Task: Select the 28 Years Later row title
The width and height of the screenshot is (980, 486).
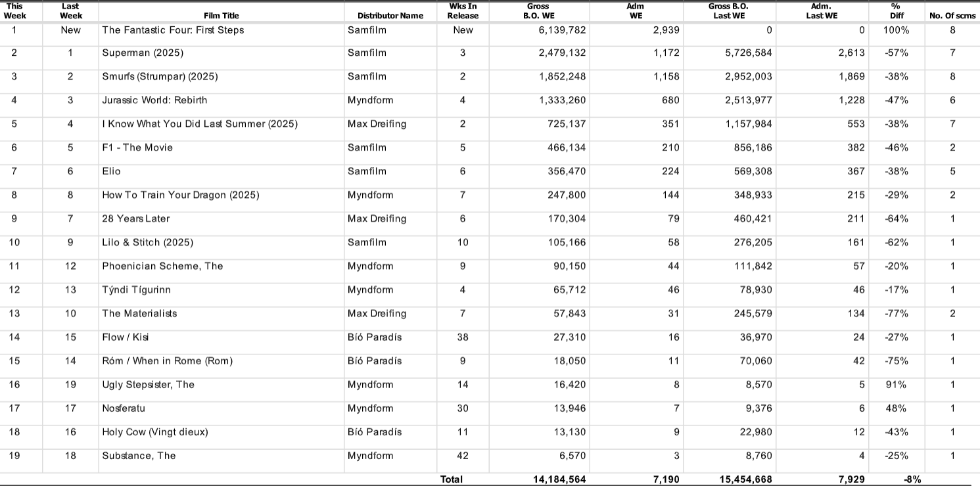Action: [x=136, y=218]
